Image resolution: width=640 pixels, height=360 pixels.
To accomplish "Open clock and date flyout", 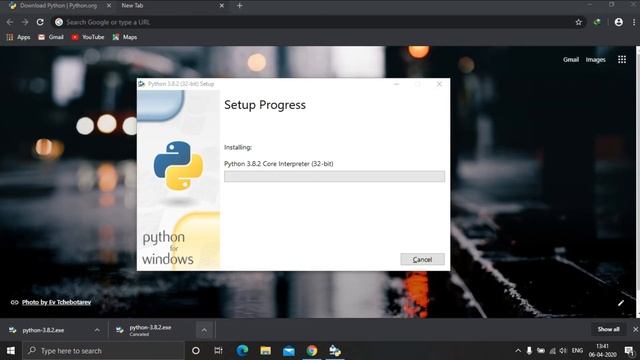I will [602, 351].
